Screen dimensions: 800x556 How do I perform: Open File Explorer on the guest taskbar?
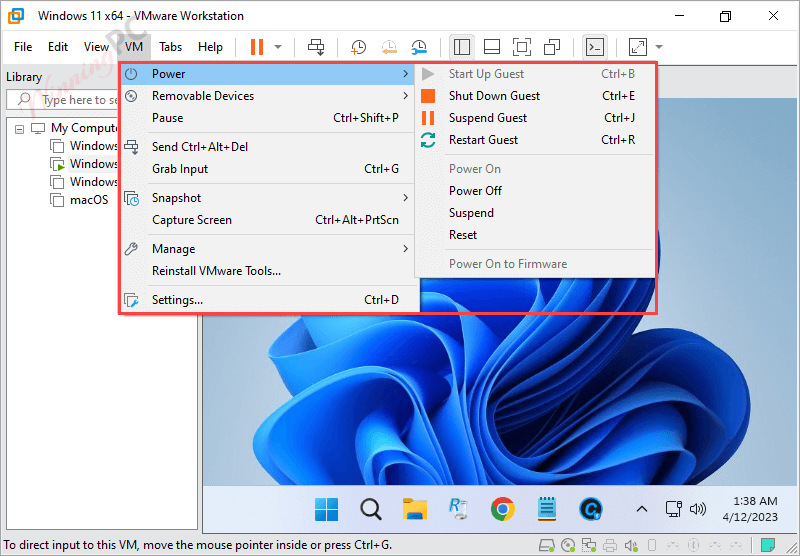(415, 509)
